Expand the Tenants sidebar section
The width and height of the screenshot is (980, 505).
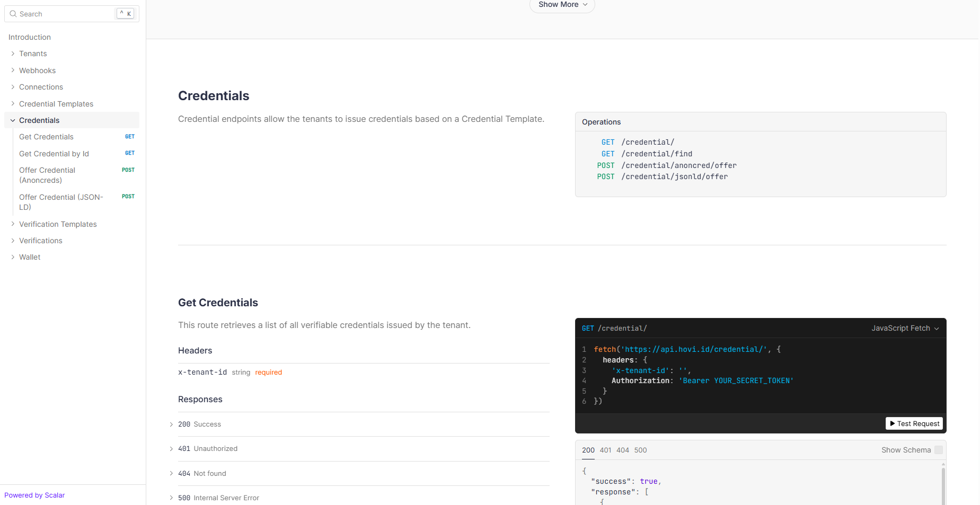click(13, 54)
